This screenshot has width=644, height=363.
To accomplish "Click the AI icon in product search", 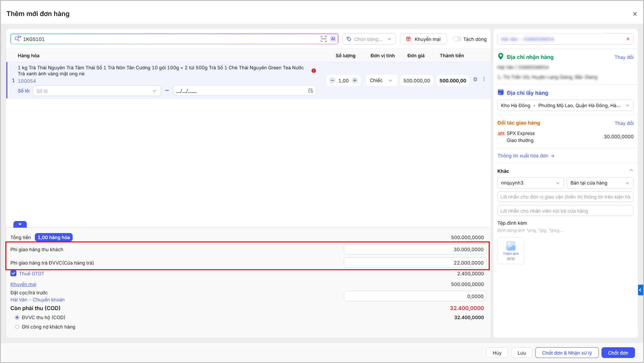I will point(333,39).
